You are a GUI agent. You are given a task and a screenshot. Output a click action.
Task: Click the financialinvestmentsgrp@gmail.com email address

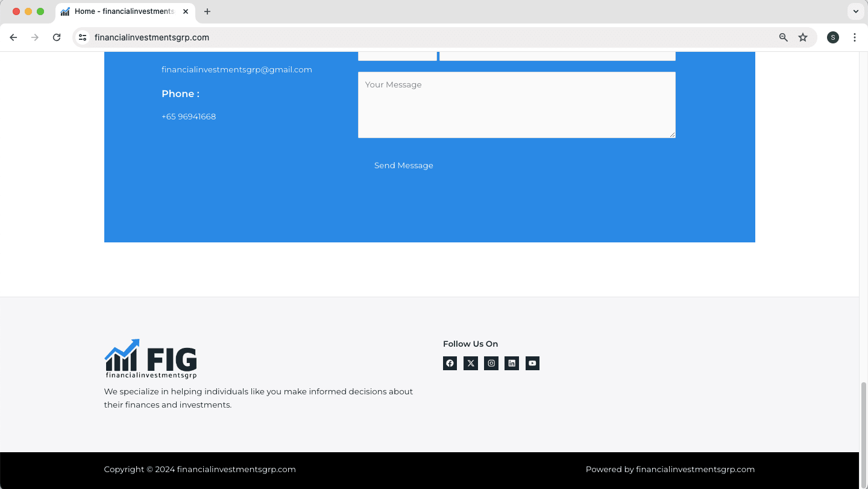(x=237, y=69)
